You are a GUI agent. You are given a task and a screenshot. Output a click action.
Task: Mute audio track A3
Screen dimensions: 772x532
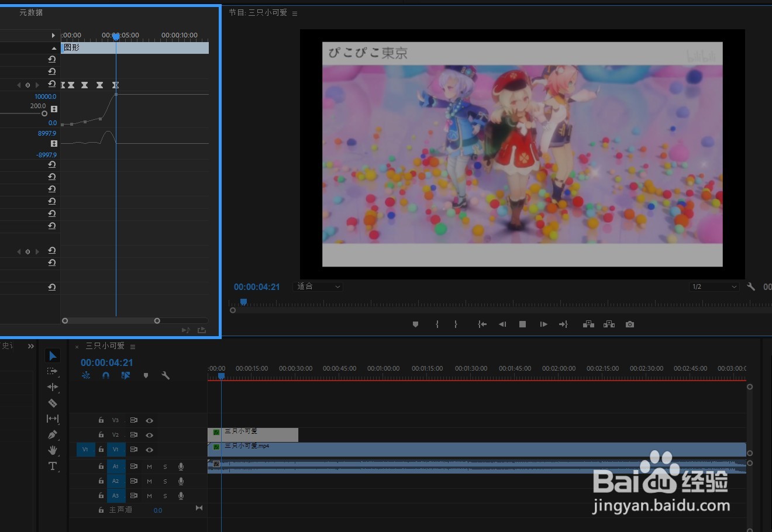[150, 496]
